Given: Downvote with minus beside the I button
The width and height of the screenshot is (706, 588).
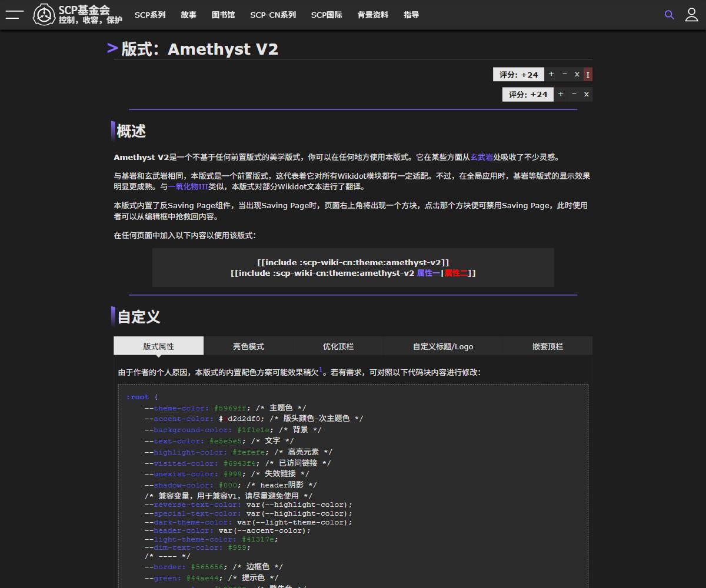Looking at the screenshot, I should click(x=565, y=74).
